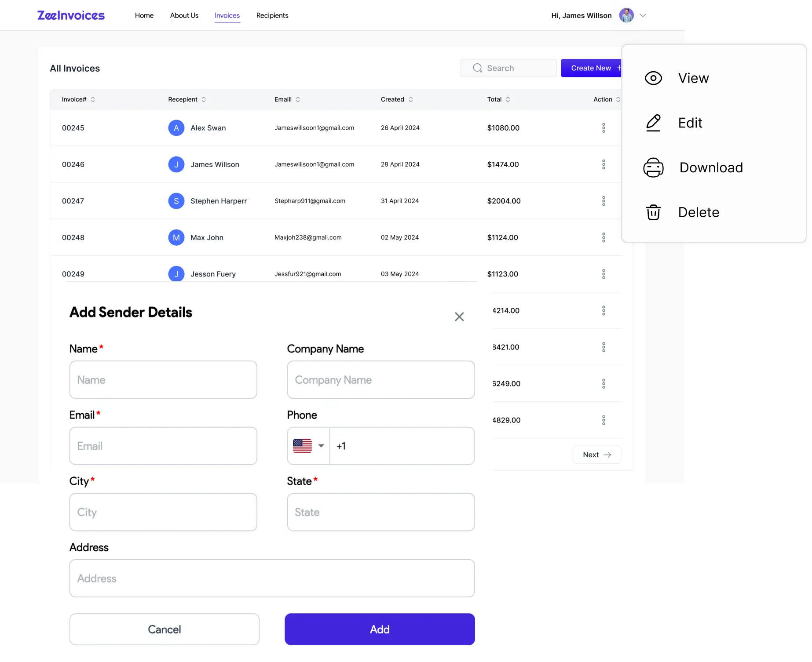Expand the user account dropdown chevron
Image resolution: width=812 pixels, height=662 pixels.
(x=643, y=15)
